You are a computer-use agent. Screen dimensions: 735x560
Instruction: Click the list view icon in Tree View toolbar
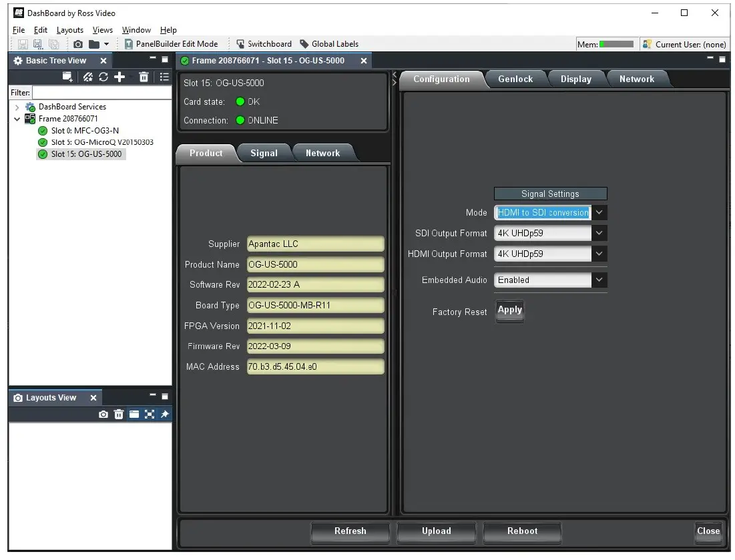[164, 77]
